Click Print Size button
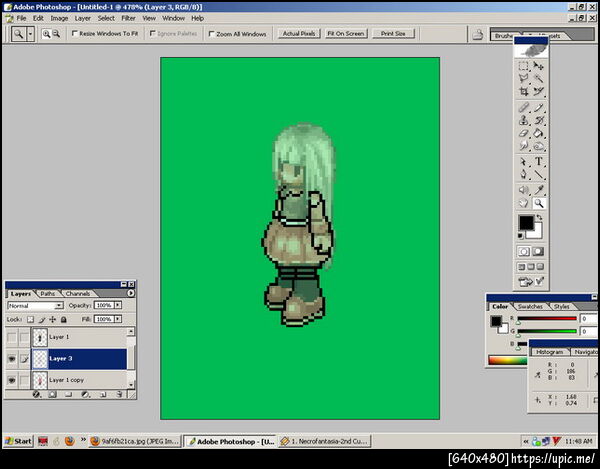The image size is (600, 469). [393, 33]
